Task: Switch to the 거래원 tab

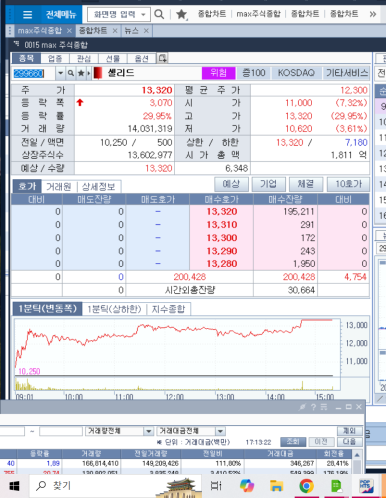Action: tap(59, 187)
